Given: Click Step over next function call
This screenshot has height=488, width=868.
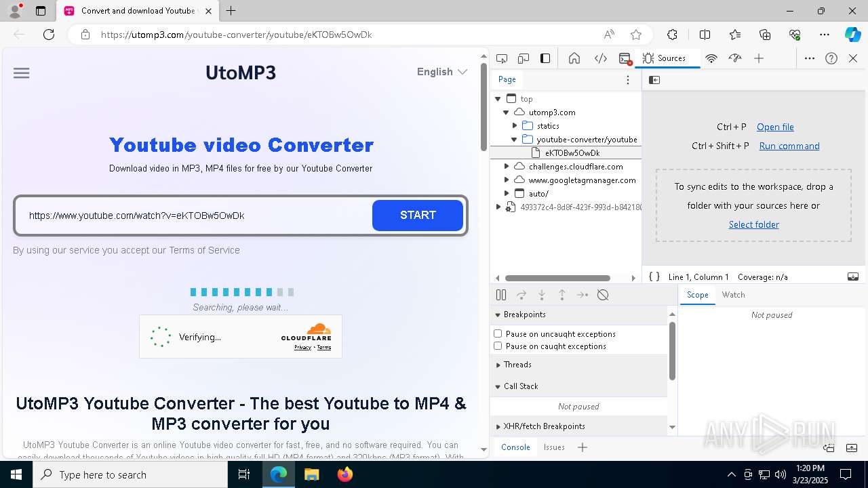Looking at the screenshot, I should coord(521,295).
